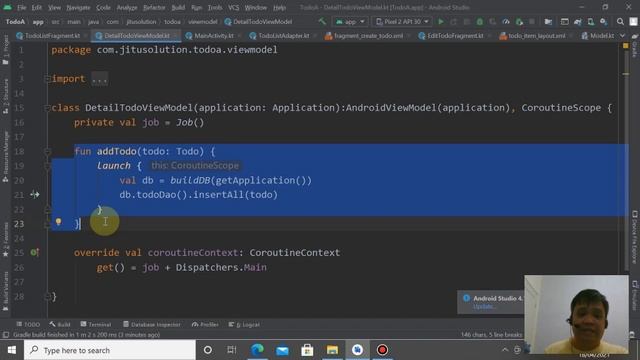
Task: Open the AVD Manager phone icon
Action: coord(591,21)
